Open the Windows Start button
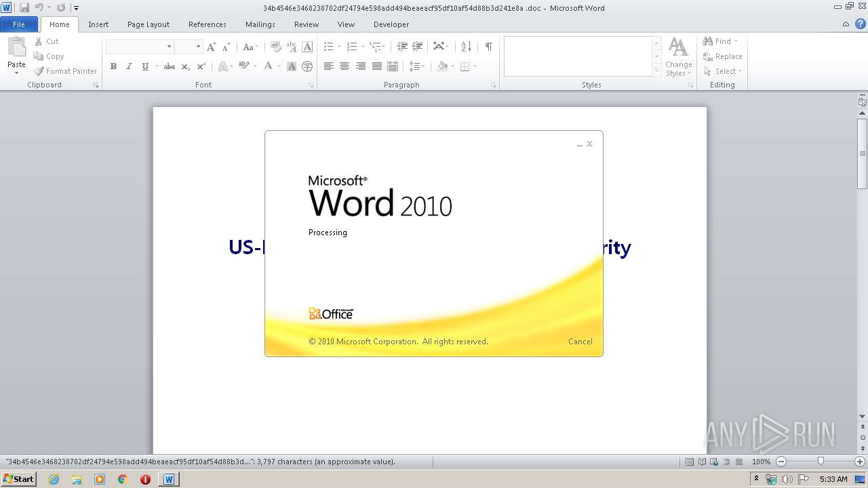Viewport: 868px width, 488px height. (18, 479)
